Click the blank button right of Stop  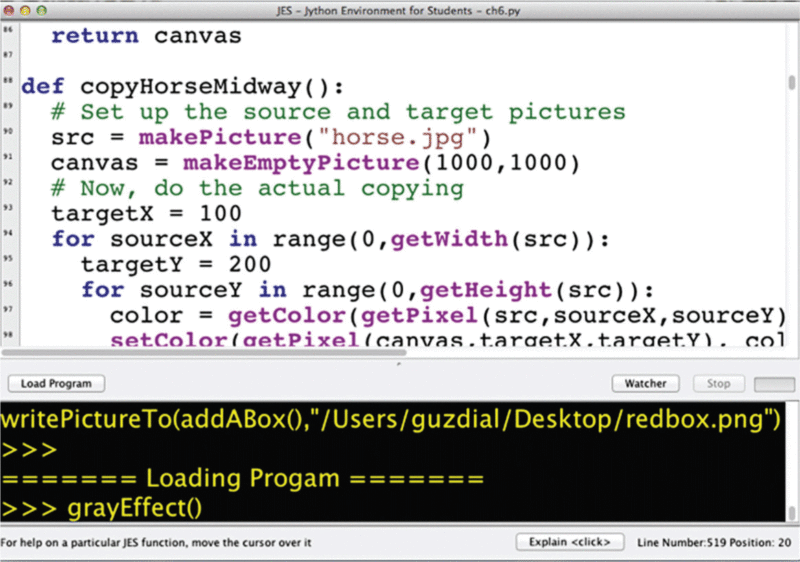pos(774,384)
